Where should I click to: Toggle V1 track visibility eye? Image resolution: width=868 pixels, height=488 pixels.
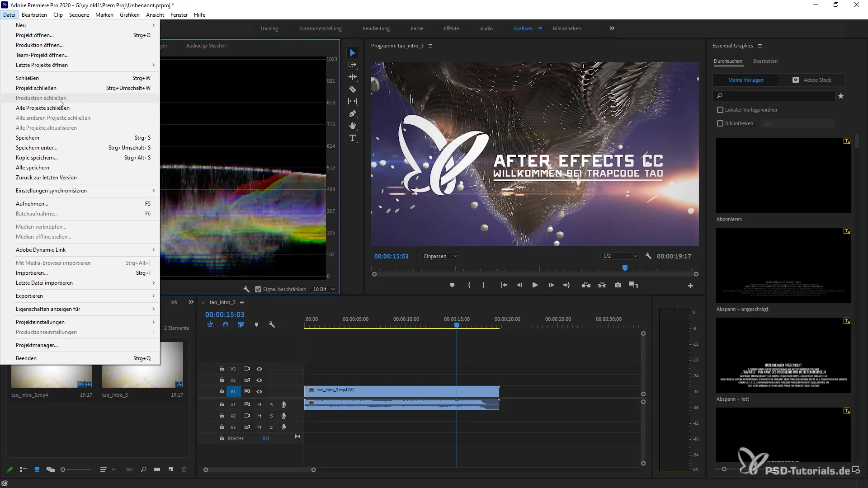pyautogui.click(x=259, y=391)
